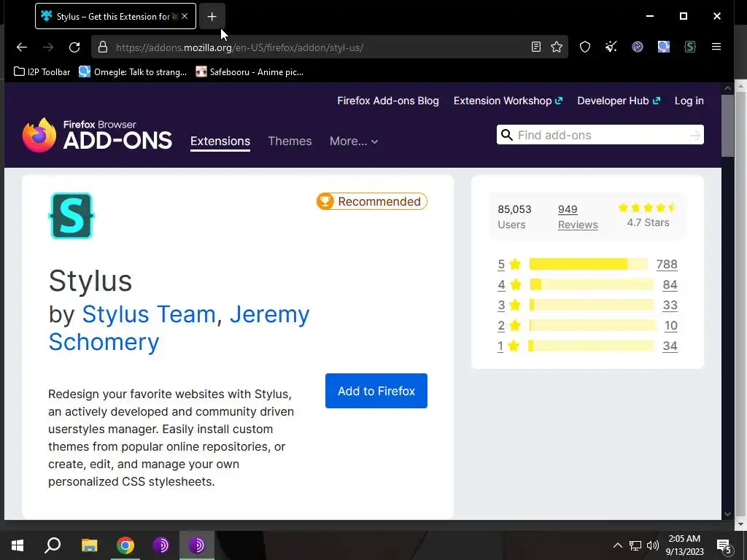Launch Chrome from the taskbar
Viewport: 747px width, 560px height.
coord(125,545)
